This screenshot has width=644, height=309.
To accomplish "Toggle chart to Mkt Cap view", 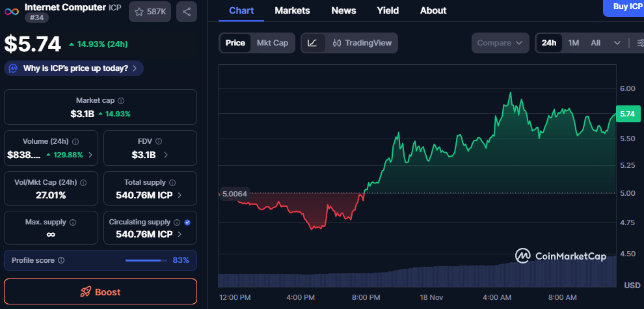I will point(273,43).
